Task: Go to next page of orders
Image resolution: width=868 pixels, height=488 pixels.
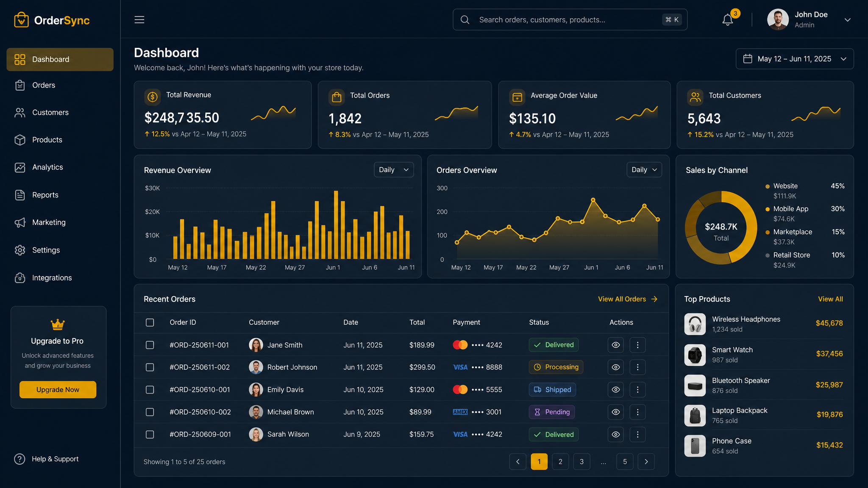Action: point(646,462)
